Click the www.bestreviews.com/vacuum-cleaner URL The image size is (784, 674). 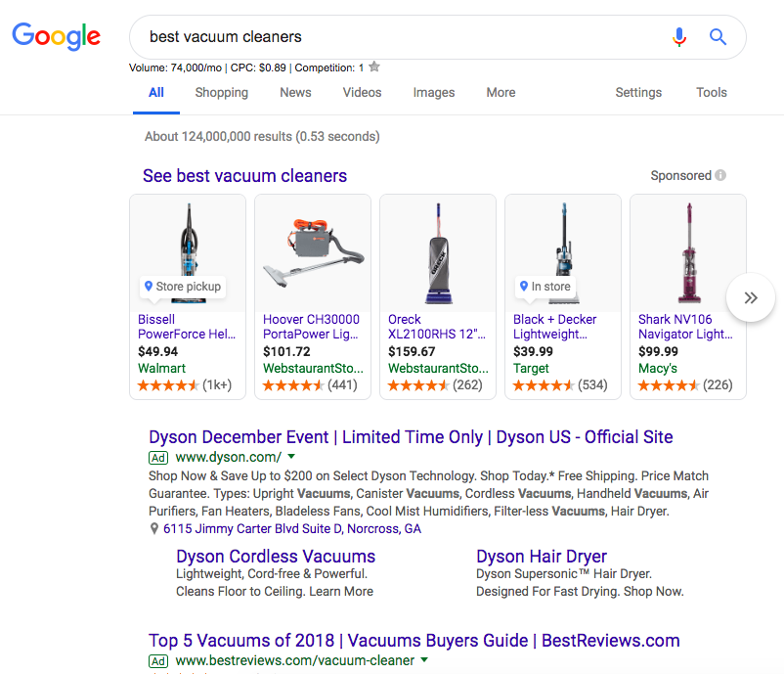(295, 660)
